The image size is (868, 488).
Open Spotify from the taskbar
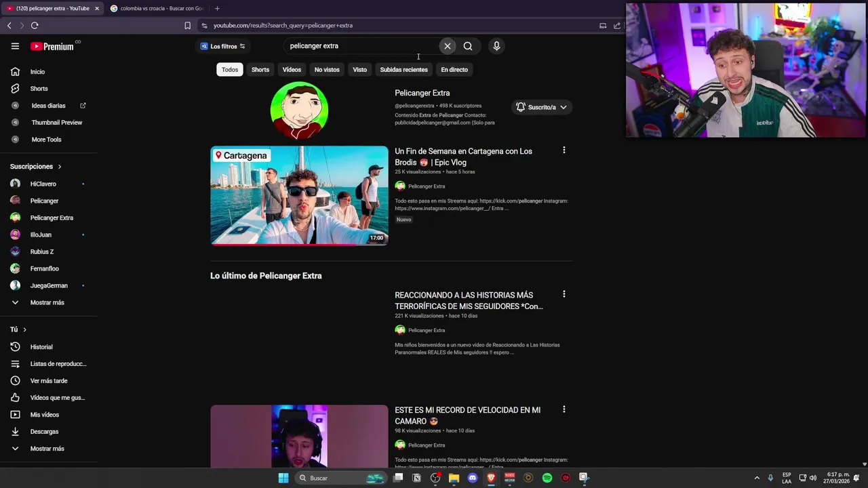coord(547,478)
